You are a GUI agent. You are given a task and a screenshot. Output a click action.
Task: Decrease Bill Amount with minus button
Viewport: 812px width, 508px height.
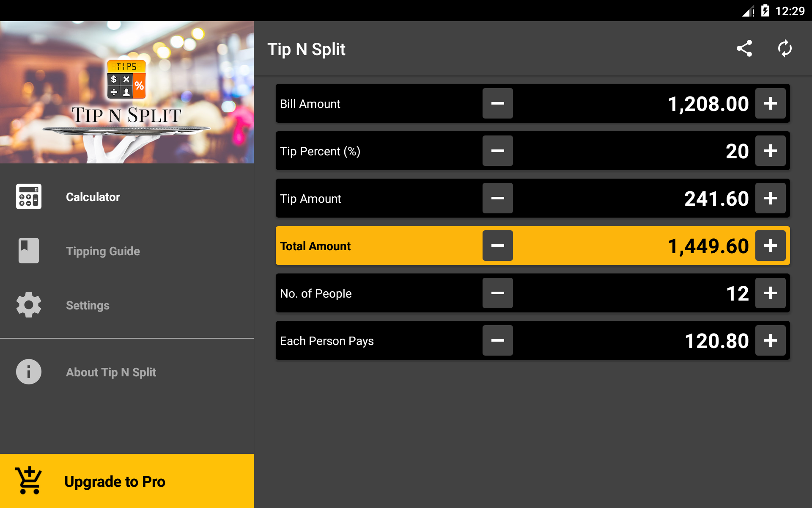click(x=498, y=103)
